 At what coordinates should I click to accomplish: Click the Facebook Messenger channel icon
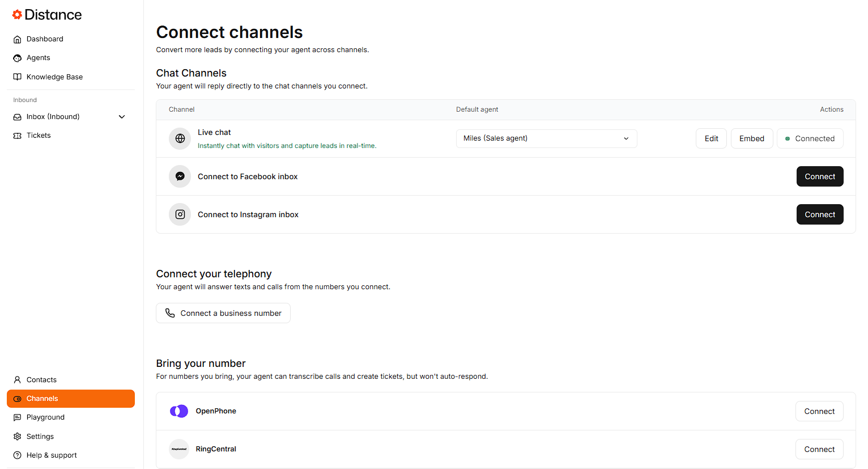[x=180, y=176]
